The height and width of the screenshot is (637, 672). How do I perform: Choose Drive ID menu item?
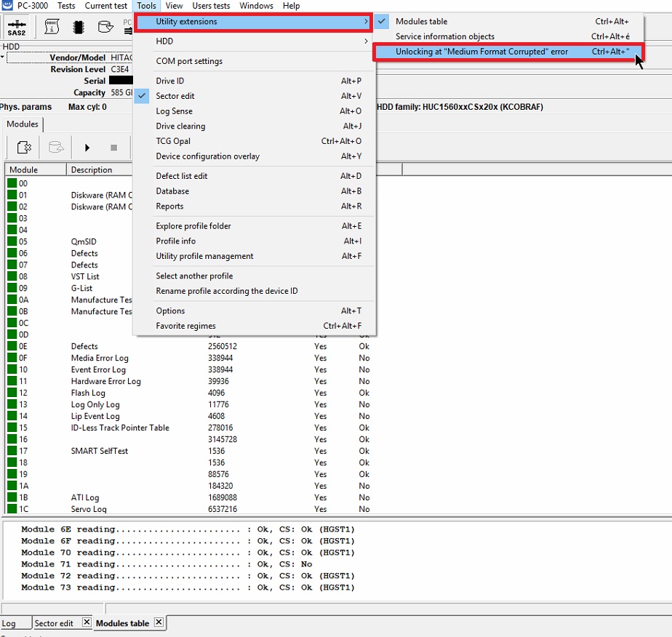(x=255, y=81)
